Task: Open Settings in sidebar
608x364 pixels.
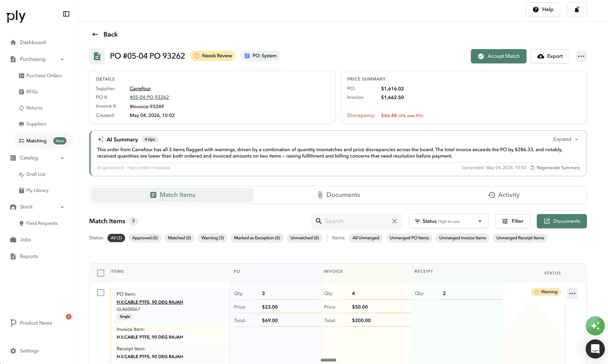Action: tap(29, 351)
